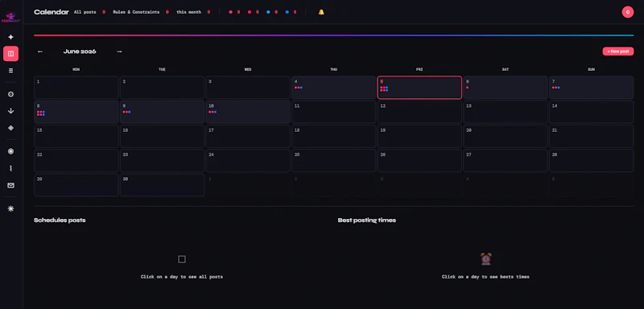Click the June 2026 month label

tap(80, 51)
